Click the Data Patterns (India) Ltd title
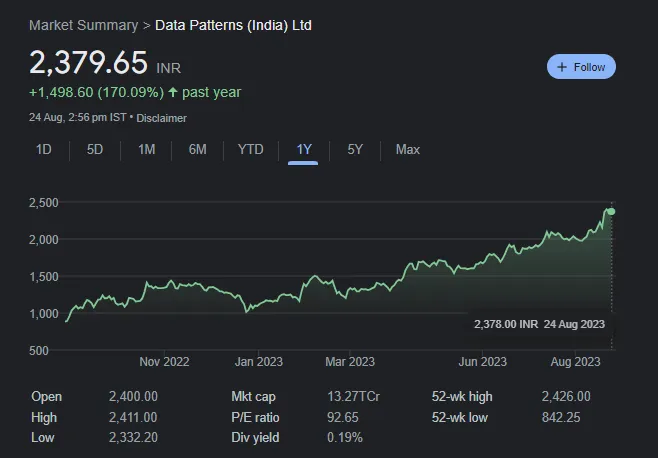 tap(233, 24)
